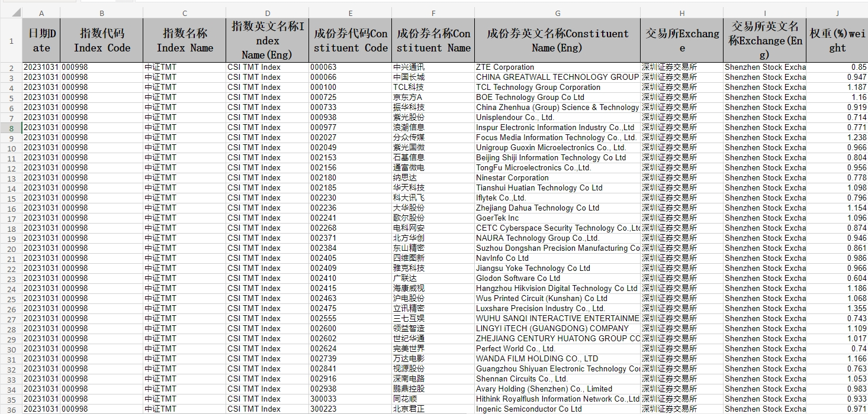
Task: Select 'CSI TMT Index' in the 002185 row
Action: point(268,188)
